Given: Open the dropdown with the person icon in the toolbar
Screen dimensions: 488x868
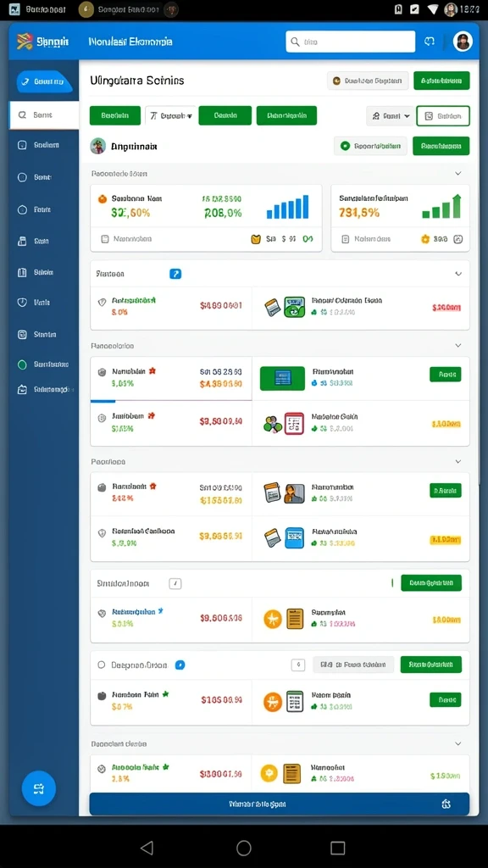Looking at the screenshot, I should click(x=391, y=116).
